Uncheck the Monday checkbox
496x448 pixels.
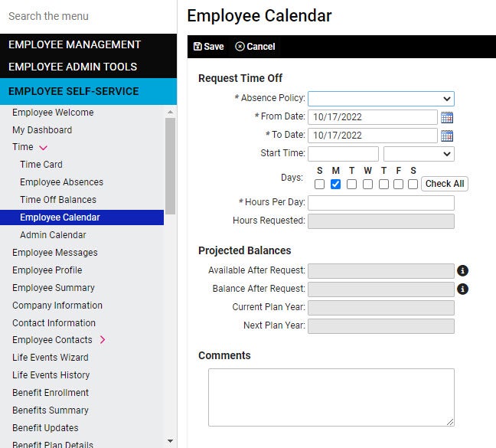[335, 184]
